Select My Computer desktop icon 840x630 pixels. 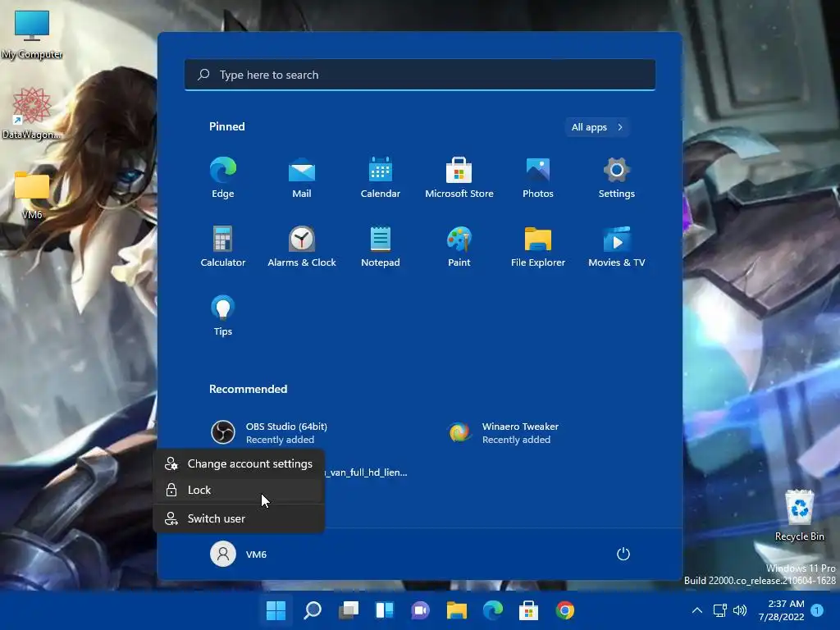tap(32, 34)
